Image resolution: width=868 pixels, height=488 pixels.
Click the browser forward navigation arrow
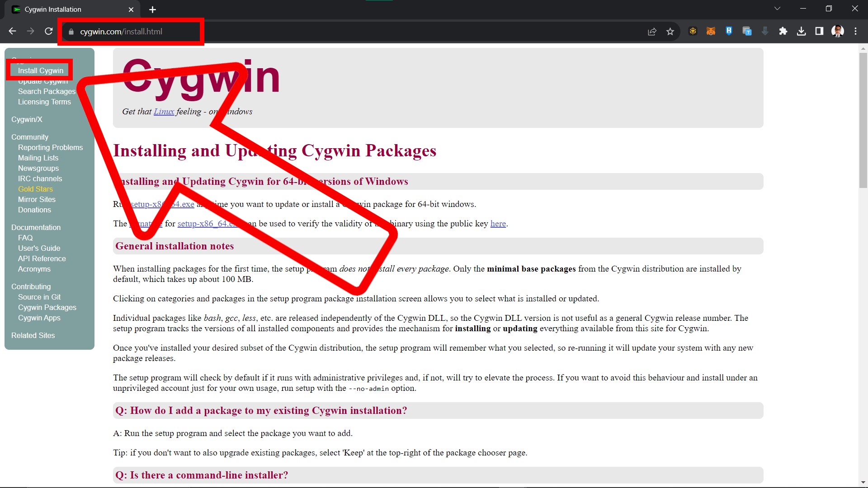[30, 32]
